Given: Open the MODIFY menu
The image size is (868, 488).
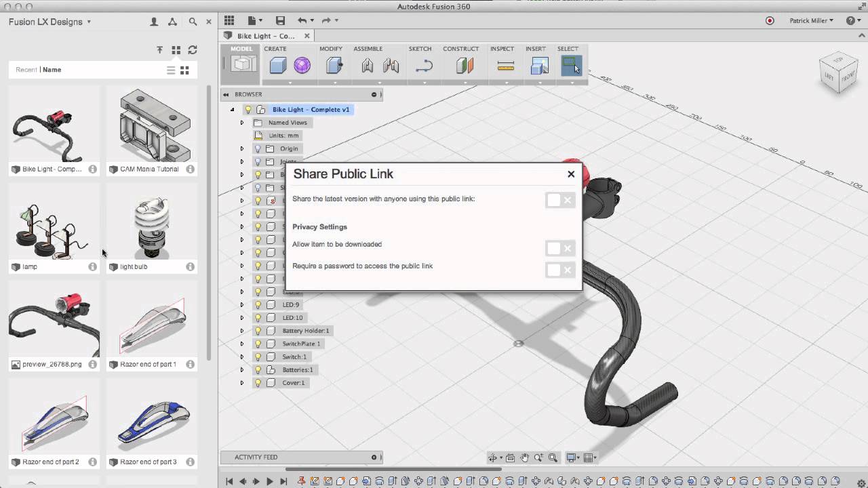Looking at the screenshot, I should tap(331, 49).
